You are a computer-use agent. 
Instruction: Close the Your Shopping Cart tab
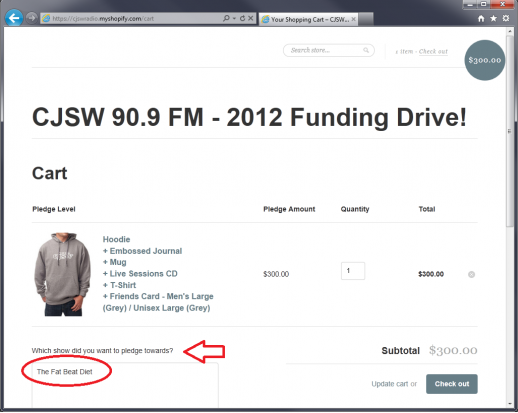353,19
